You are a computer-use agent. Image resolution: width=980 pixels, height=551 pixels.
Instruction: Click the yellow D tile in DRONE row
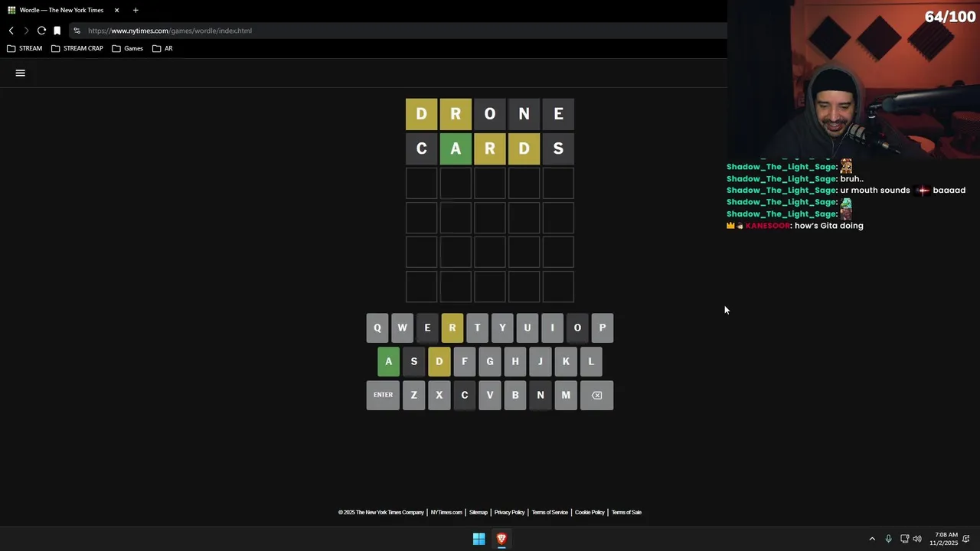click(x=421, y=114)
